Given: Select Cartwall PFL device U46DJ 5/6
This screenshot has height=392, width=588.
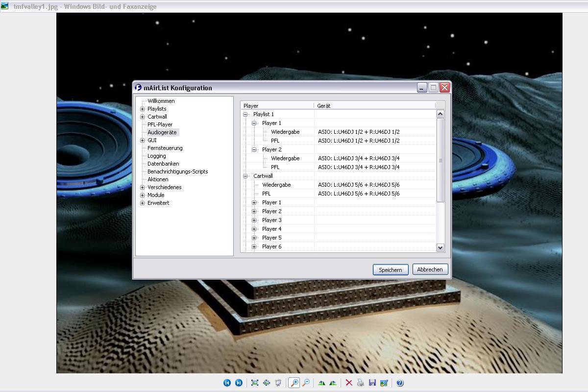Looking at the screenshot, I should [359, 194].
